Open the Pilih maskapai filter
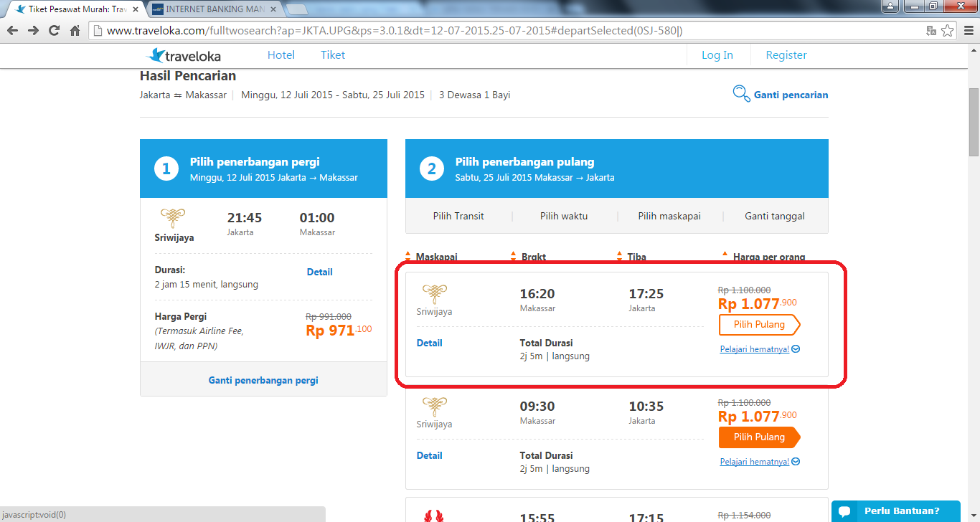The image size is (980, 522). click(669, 216)
